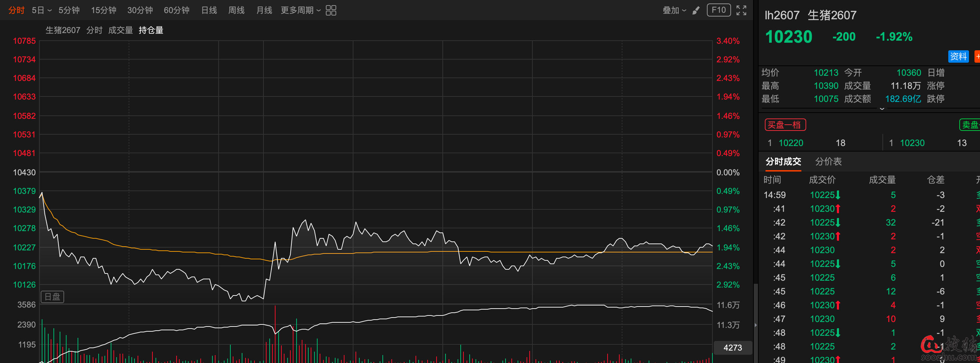Switch to the 日线 chart period
This screenshot has height=363, width=980.
[209, 10]
